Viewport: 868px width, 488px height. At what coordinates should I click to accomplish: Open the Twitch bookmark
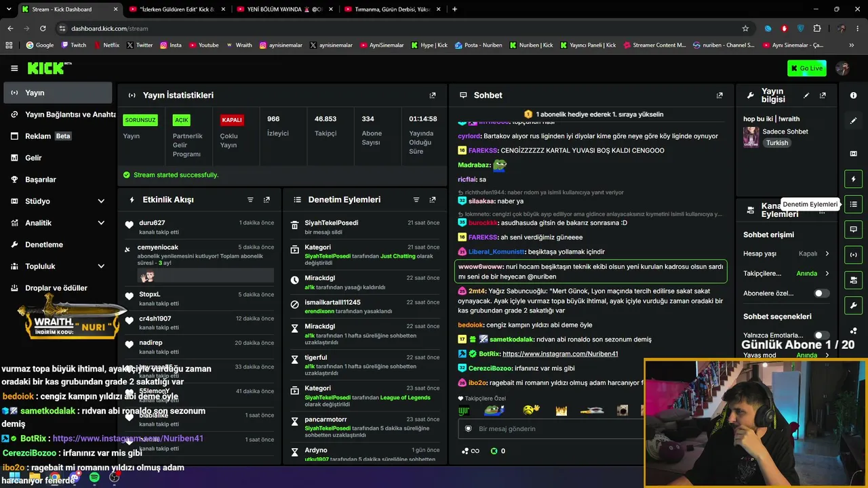point(74,45)
